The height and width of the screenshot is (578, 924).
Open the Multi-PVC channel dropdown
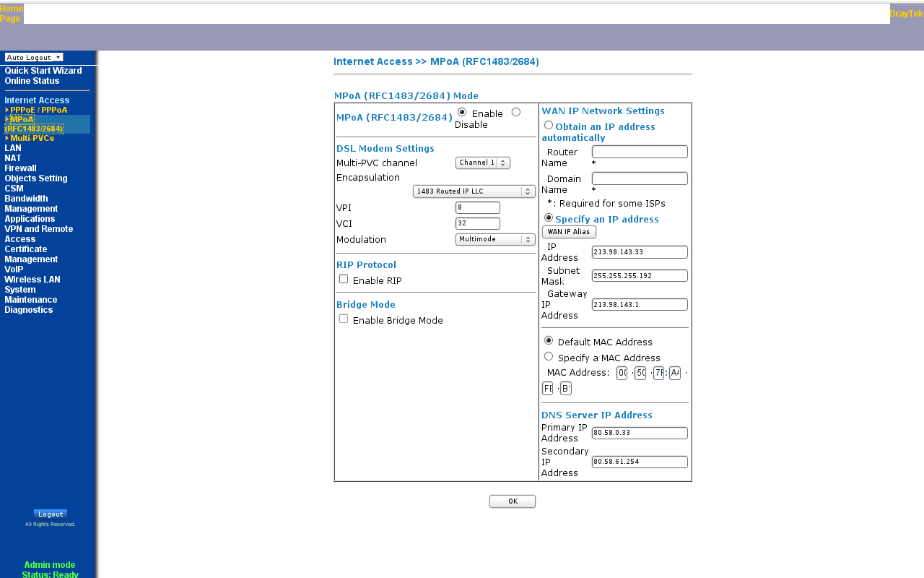[483, 163]
